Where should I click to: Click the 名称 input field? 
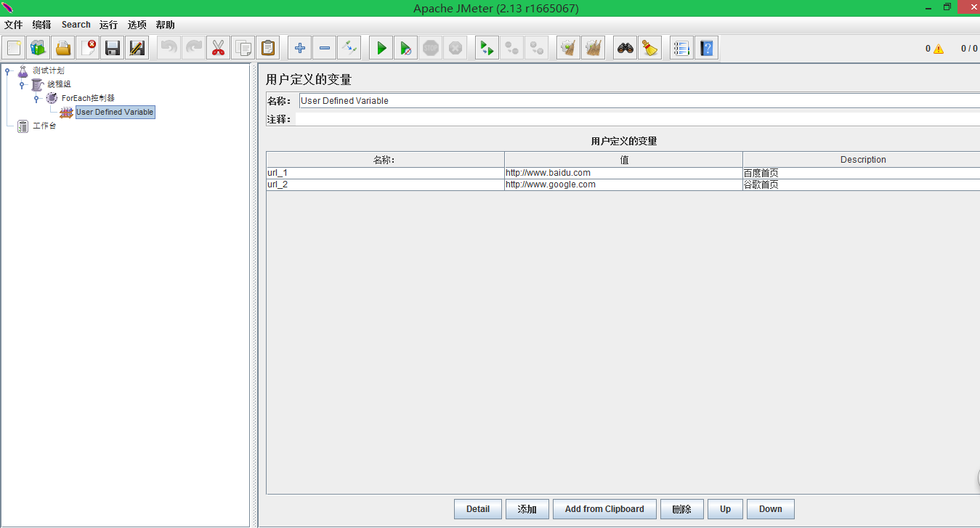(x=639, y=101)
